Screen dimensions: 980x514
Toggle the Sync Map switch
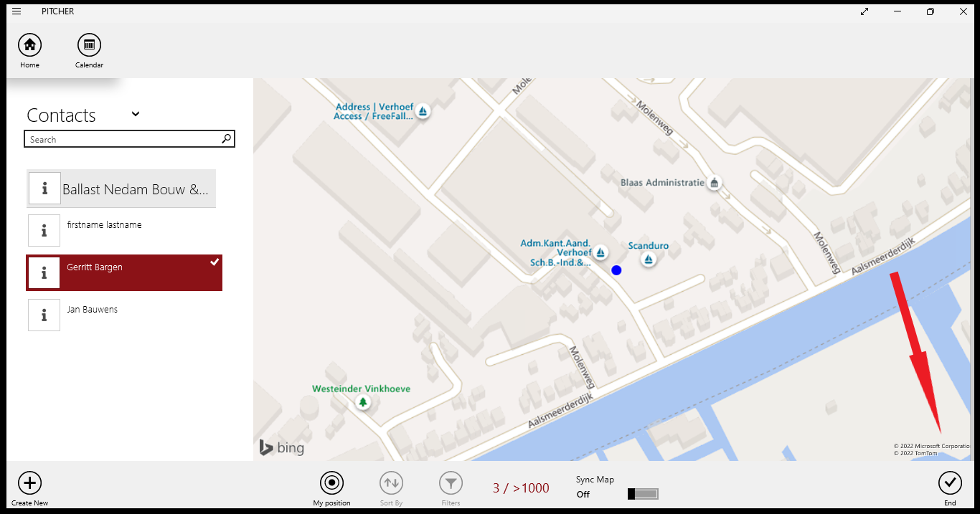[x=643, y=494]
